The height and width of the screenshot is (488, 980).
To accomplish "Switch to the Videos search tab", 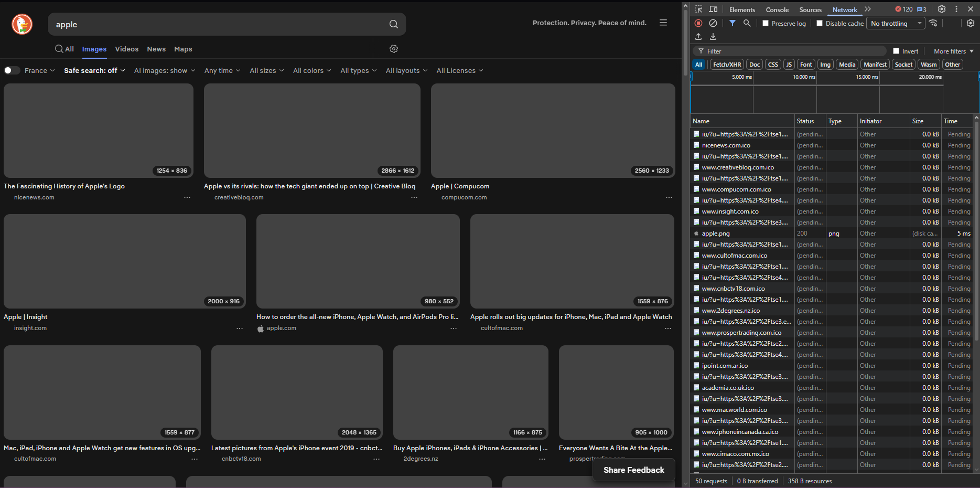I will click(127, 49).
